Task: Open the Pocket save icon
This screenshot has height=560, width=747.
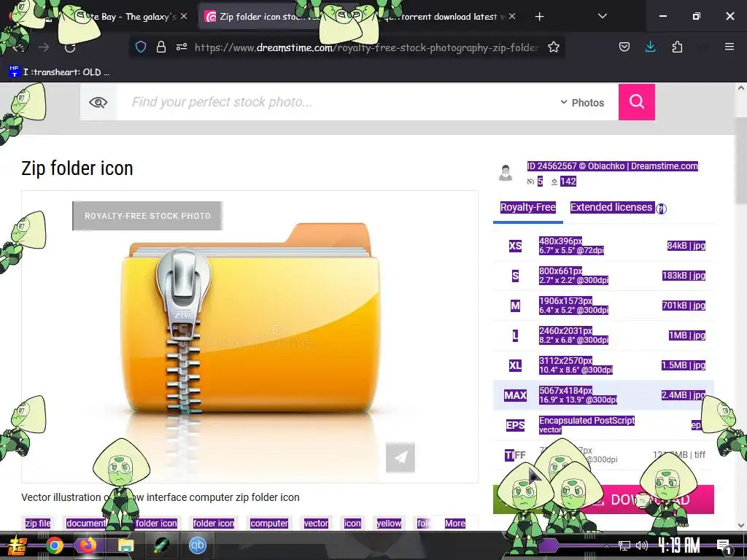Action: tap(624, 47)
